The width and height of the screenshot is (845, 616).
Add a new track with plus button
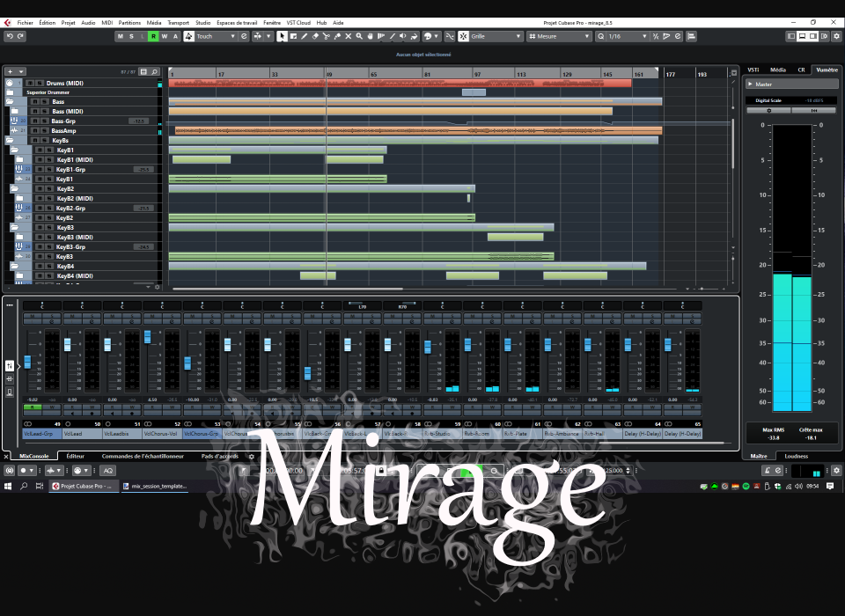pos(10,71)
